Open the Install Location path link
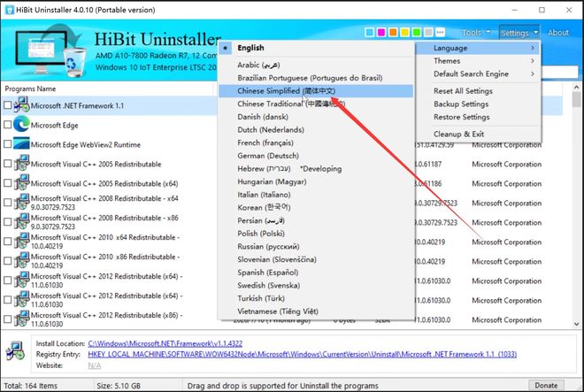This screenshot has height=392, width=584. 165,343
